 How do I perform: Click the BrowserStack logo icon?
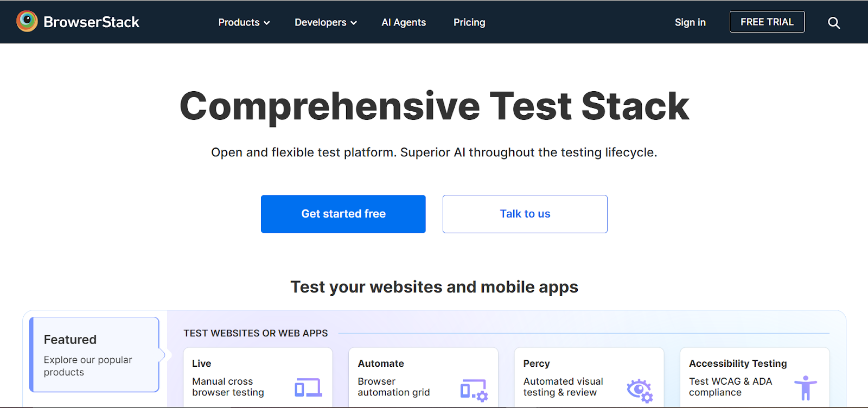pos(27,22)
